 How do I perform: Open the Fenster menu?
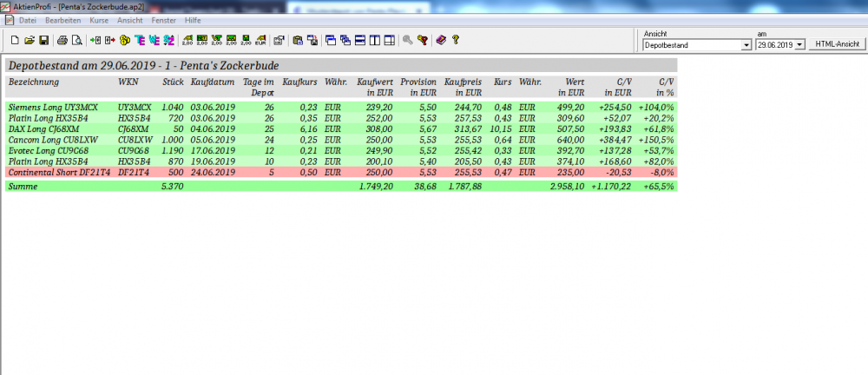click(x=162, y=19)
